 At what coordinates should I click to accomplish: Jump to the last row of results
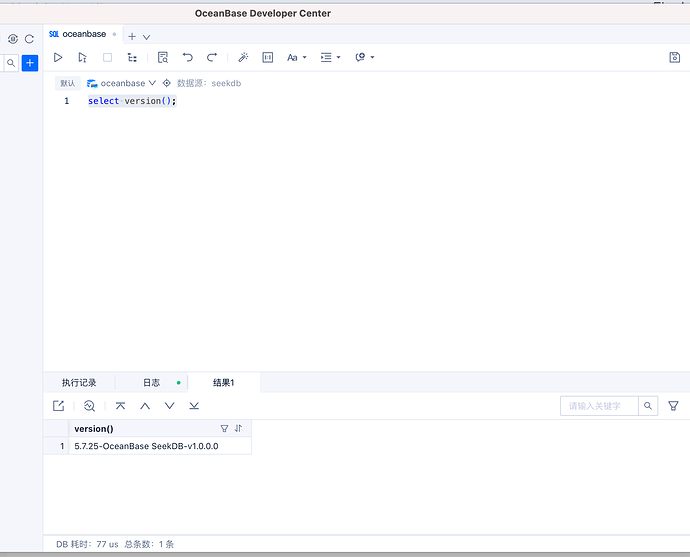tap(194, 406)
